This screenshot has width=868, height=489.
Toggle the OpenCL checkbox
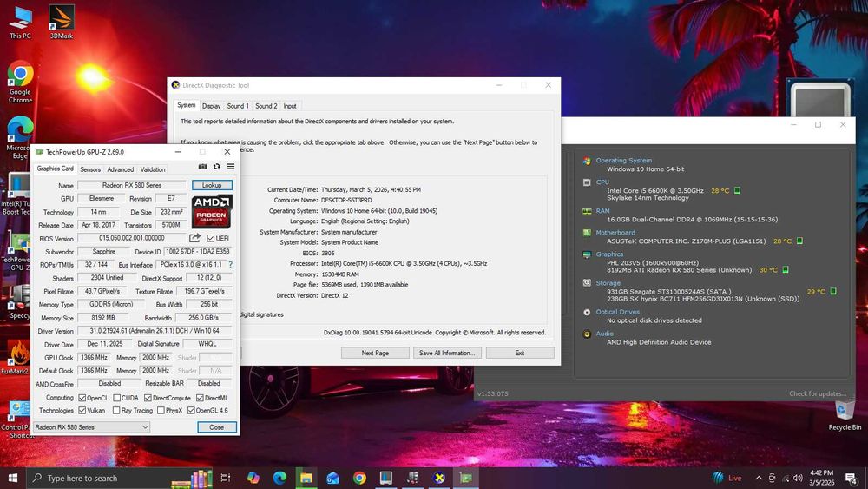[x=82, y=398]
